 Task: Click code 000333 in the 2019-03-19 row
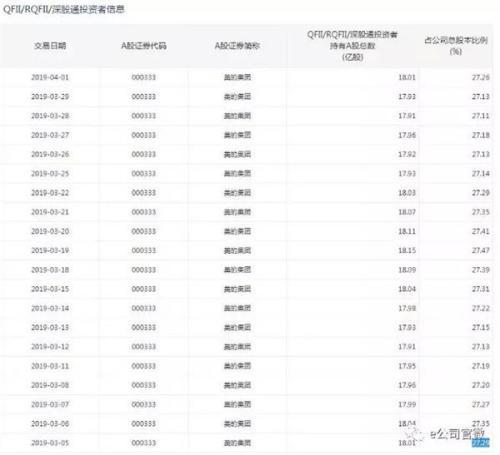pyautogui.click(x=144, y=251)
